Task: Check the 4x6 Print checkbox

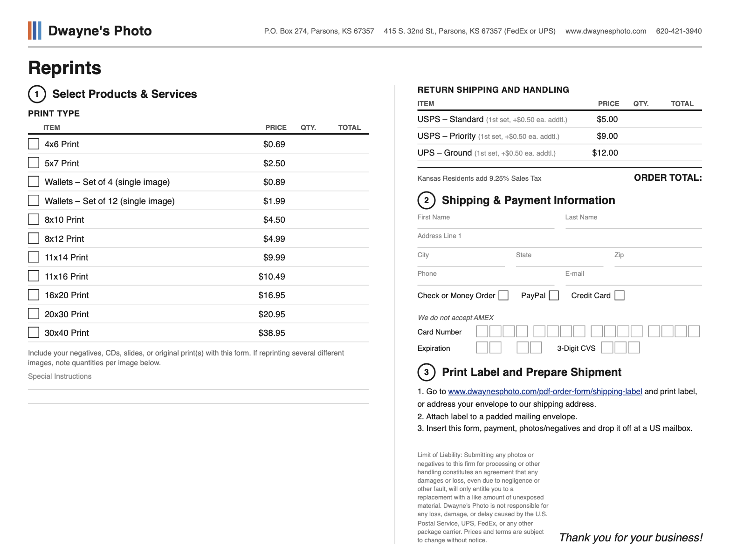Action: coord(34,143)
